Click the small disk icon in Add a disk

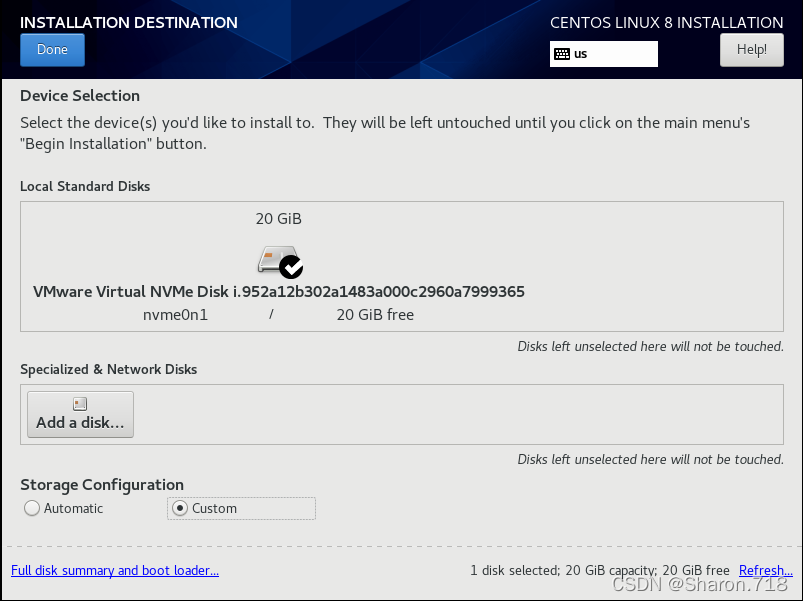coord(80,404)
